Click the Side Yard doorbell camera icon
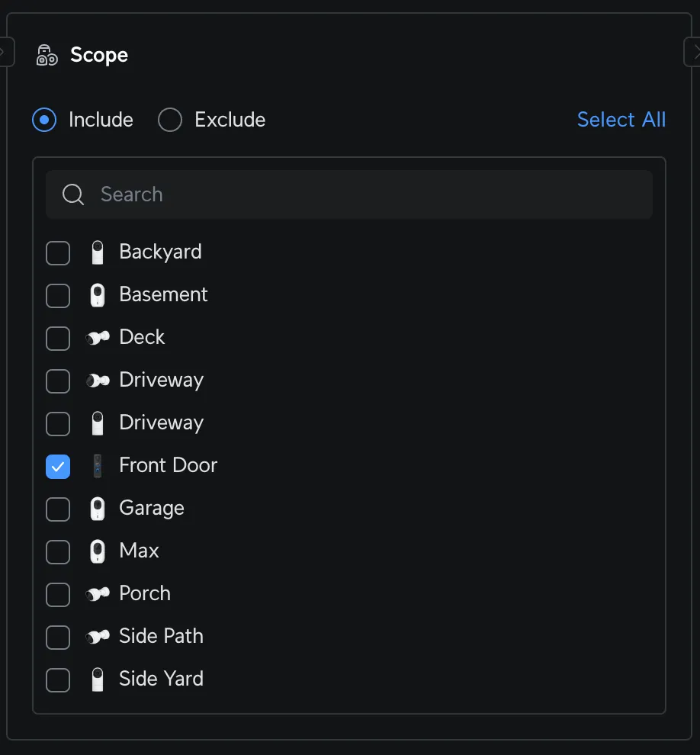 98,679
